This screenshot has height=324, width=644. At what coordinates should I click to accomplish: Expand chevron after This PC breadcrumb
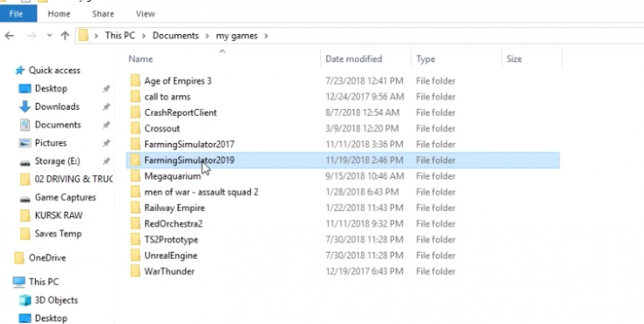144,36
